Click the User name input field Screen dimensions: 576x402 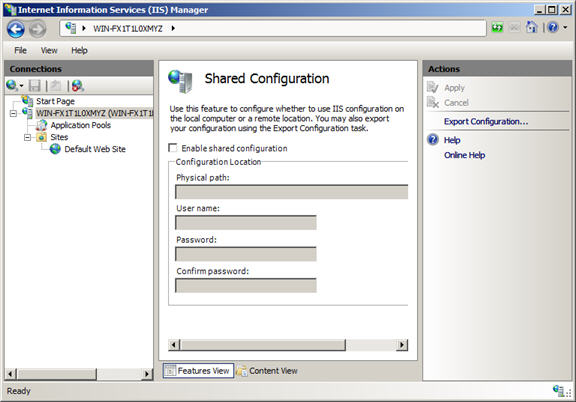(x=246, y=223)
